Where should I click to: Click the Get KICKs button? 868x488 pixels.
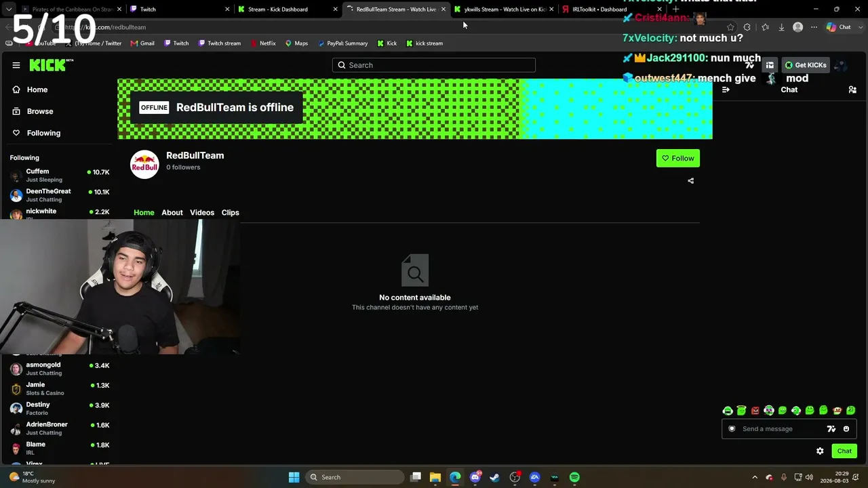coord(806,65)
